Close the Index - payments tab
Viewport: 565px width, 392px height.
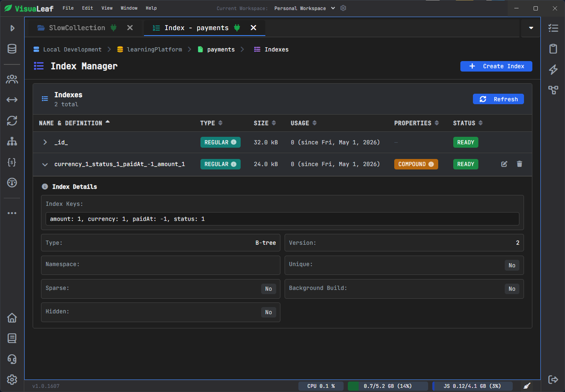[253, 28]
